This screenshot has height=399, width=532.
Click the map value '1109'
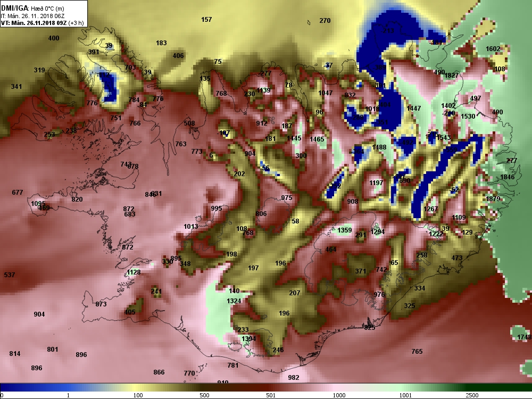click(x=459, y=218)
